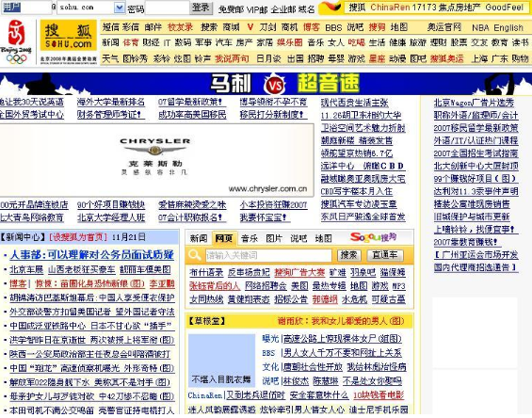The width and height of the screenshot is (532, 418).
Task: Select the 新闻 tab in the Sogou search box
Action: coord(198,238)
